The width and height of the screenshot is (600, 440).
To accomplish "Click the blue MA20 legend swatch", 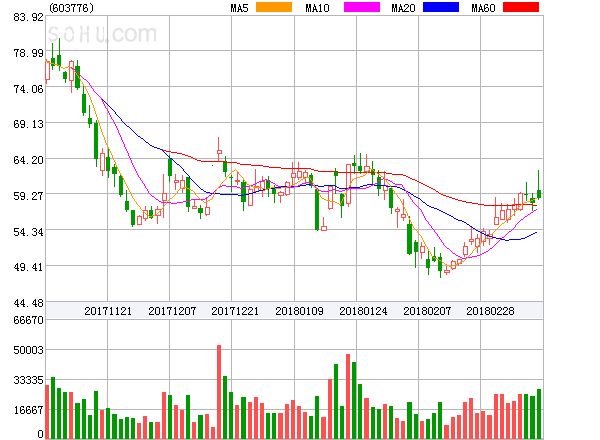I will click(441, 7).
